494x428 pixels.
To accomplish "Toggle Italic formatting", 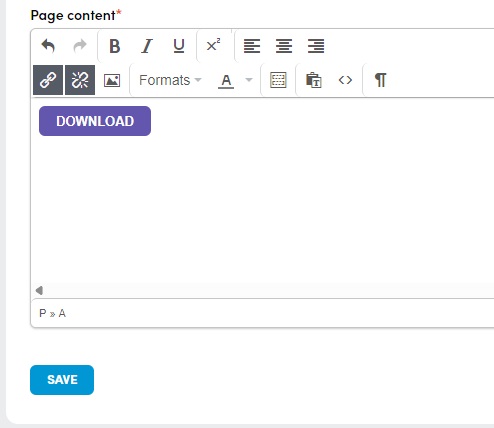I will coord(147,46).
